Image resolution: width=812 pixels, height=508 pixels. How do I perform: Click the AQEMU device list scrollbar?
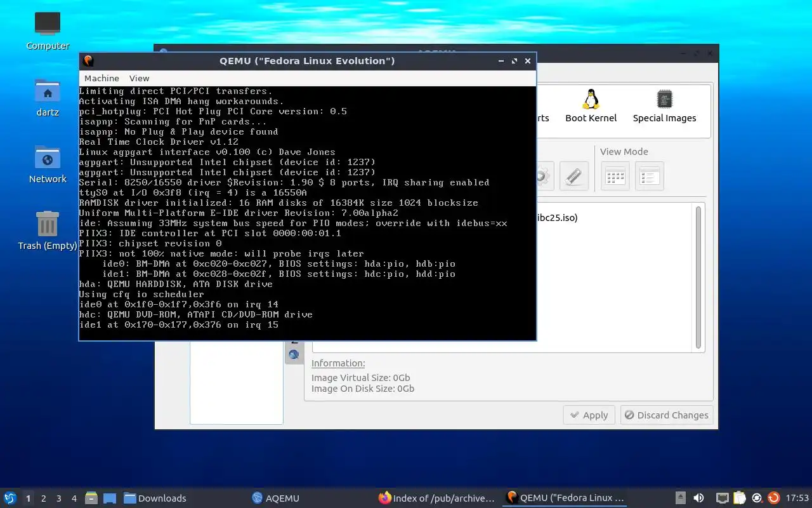[698, 277]
